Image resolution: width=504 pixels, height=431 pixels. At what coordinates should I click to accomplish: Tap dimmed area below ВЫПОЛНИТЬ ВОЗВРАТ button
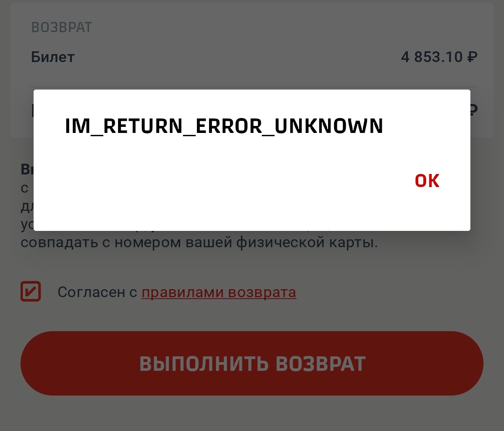click(252, 414)
